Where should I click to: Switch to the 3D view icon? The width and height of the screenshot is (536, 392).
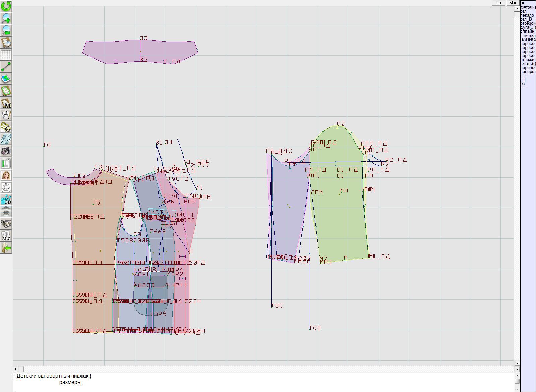[x=6, y=199]
